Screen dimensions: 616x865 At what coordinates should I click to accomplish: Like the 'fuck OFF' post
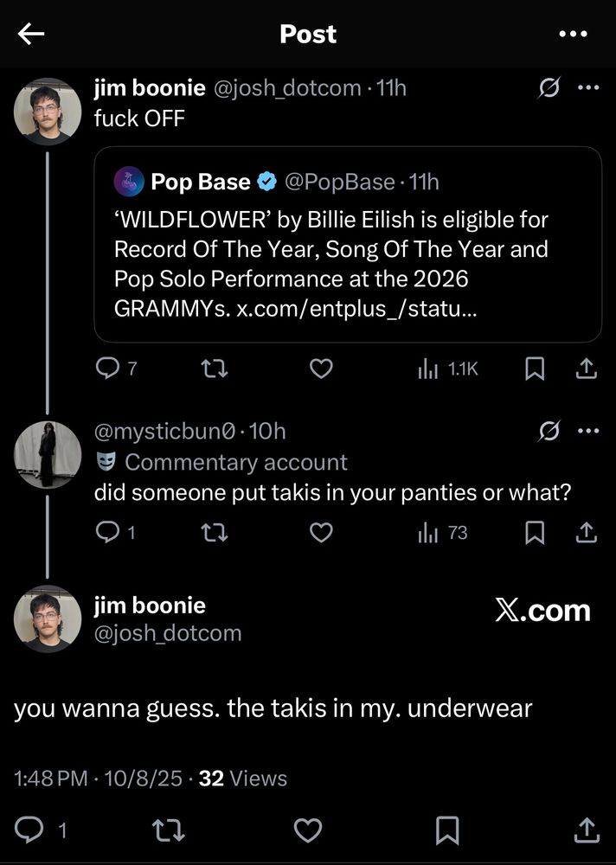[321, 369]
